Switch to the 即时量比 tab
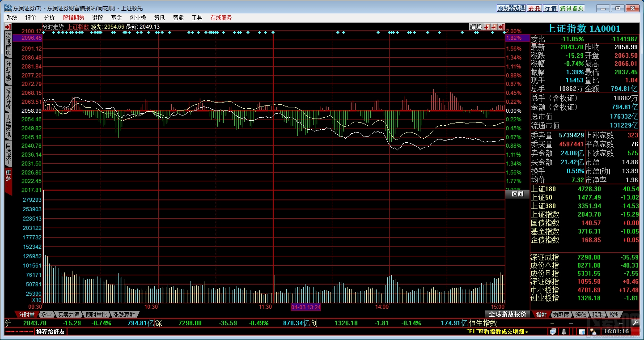Viewport: 644px width, 340px height. point(97,314)
